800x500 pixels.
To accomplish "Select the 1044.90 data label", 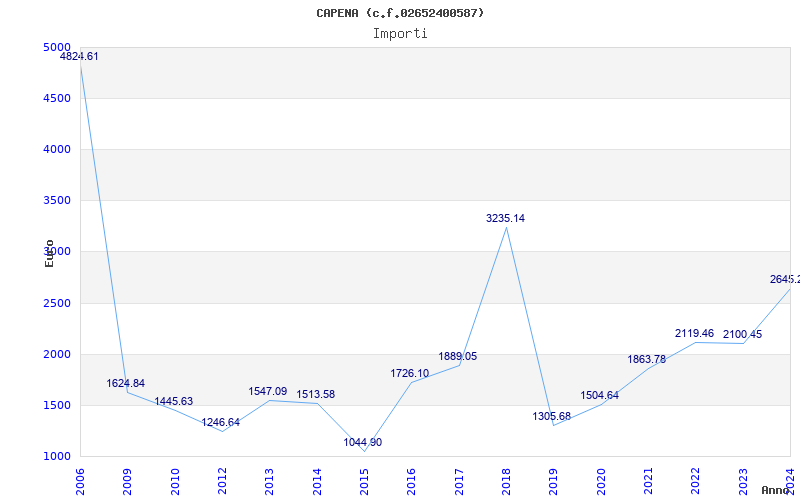I will click(x=363, y=442).
